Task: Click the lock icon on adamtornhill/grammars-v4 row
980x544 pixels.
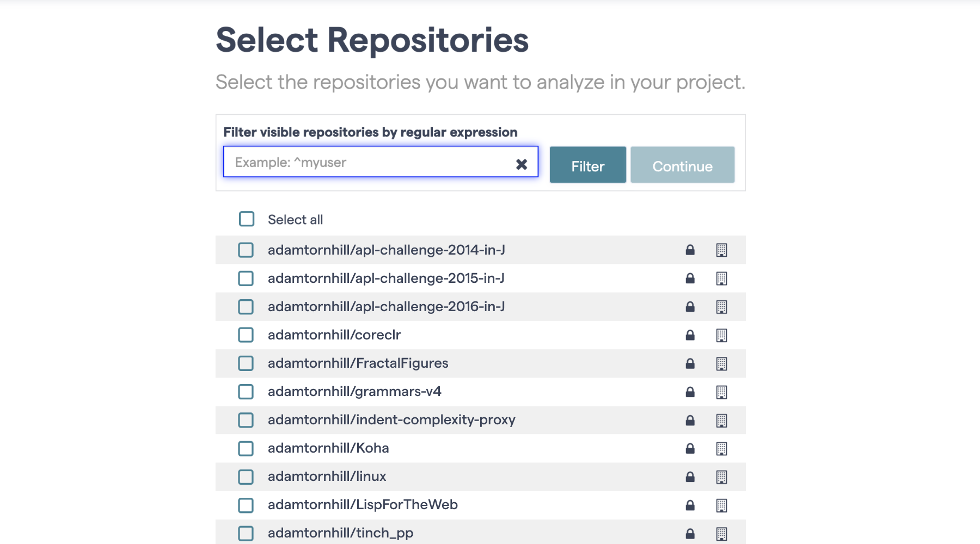Action: click(x=689, y=391)
